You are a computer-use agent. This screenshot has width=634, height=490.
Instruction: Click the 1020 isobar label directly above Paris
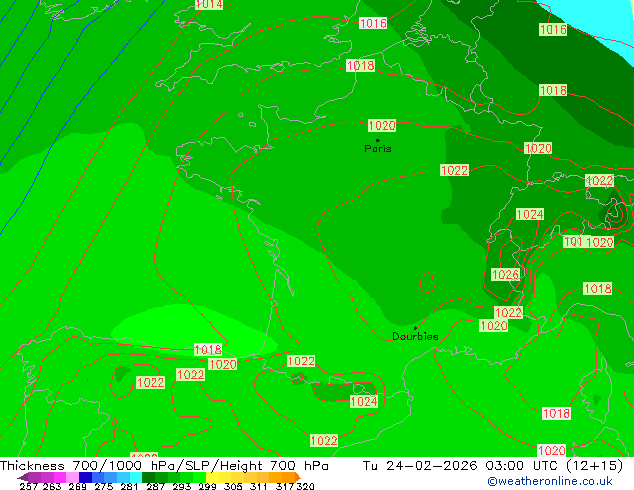click(382, 125)
